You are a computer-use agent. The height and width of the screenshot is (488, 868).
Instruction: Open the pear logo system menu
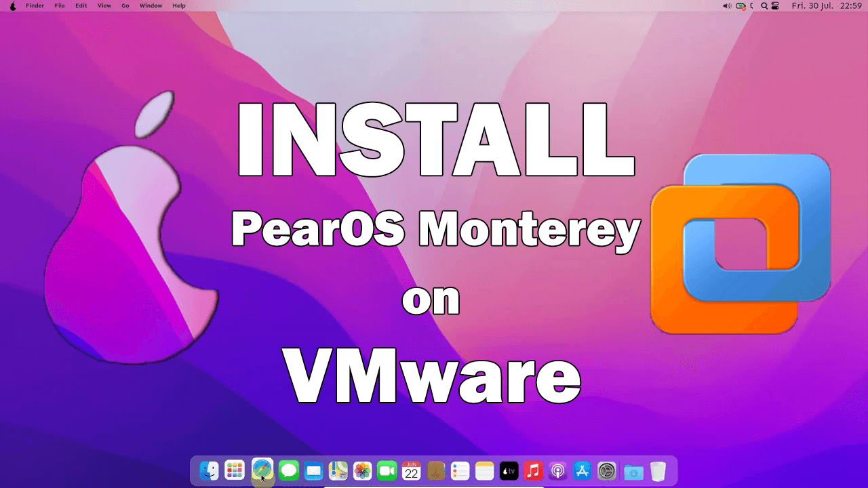12,5
